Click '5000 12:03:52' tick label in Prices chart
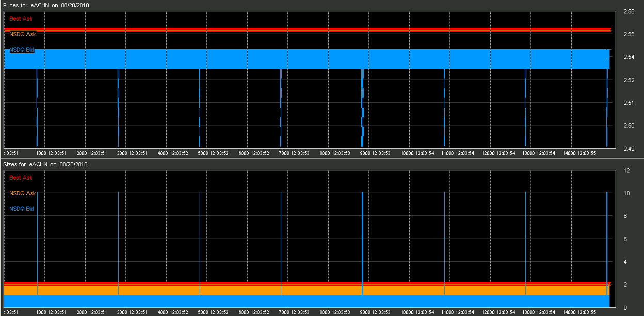Image resolution: width=644 pixels, height=316 pixels. click(x=214, y=153)
